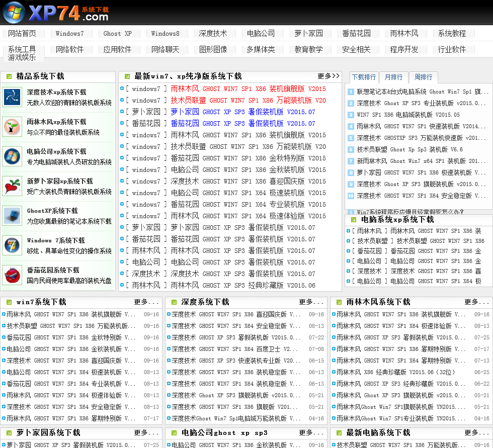Select 深度技术 in the navigation bar

coord(213,34)
